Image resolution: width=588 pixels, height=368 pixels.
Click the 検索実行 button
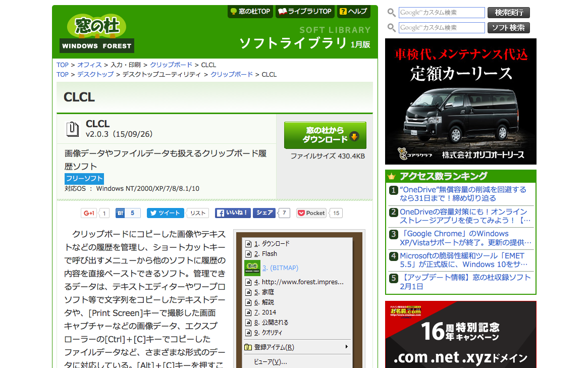coord(508,13)
